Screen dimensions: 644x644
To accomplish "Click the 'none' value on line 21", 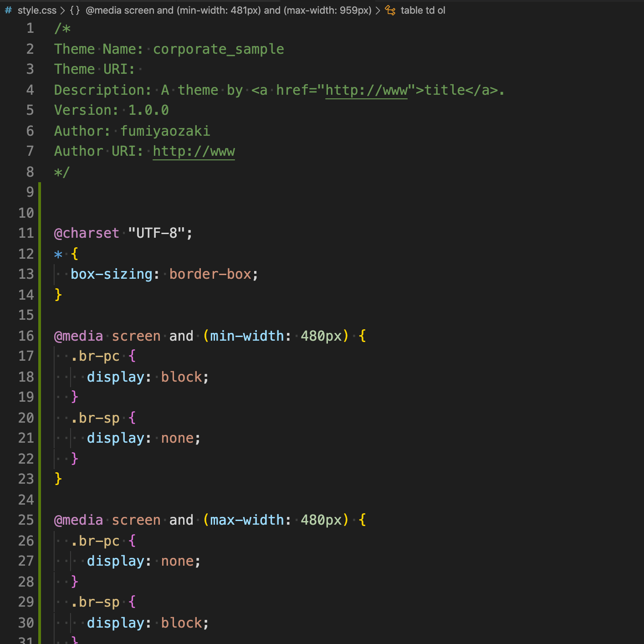I will click(x=178, y=438).
